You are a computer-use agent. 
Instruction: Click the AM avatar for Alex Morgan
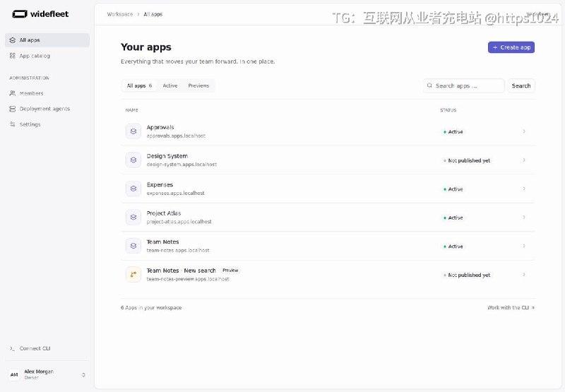14,374
